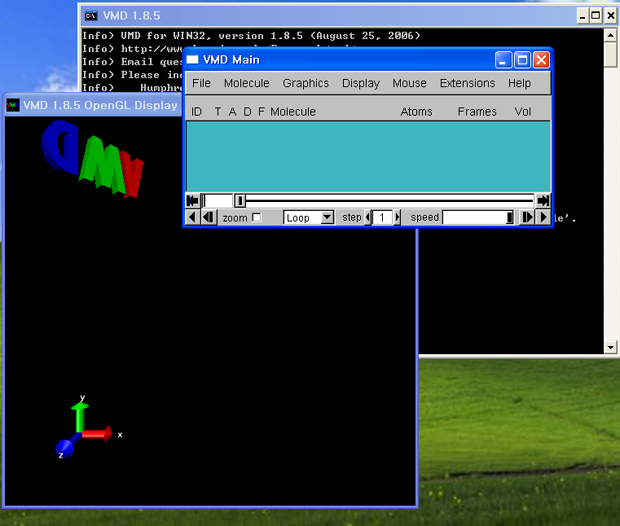Open the Molecule menu
The width and height of the screenshot is (620, 526).
tap(246, 83)
